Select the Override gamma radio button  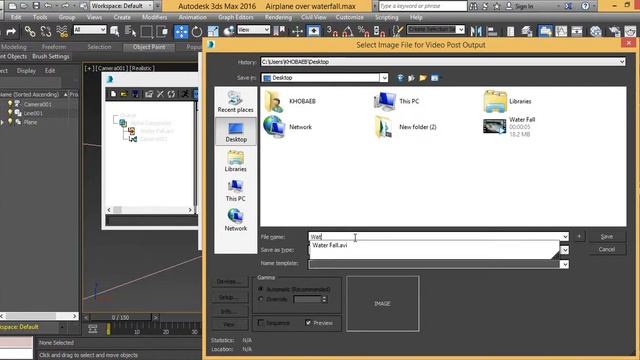click(260, 299)
